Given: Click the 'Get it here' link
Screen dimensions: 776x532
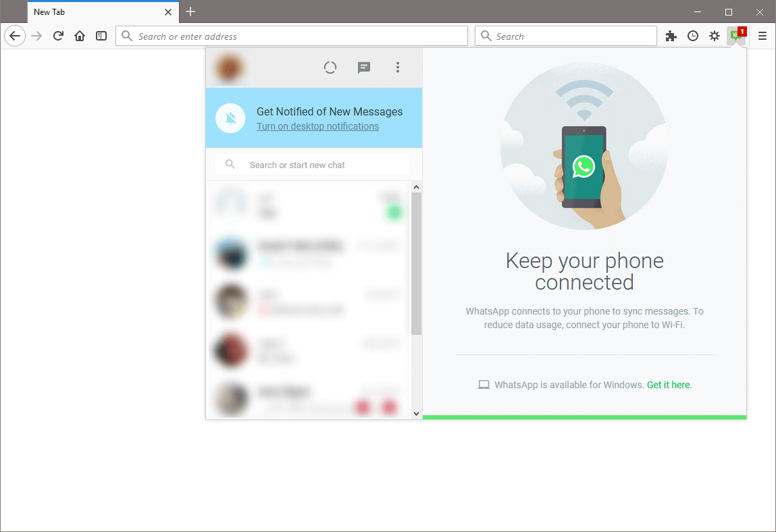Looking at the screenshot, I should pyautogui.click(x=668, y=385).
